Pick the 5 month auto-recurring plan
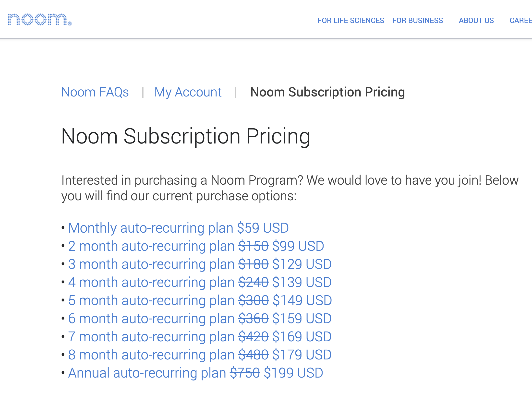Image resolution: width=532 pixels, height=404 pixels. coord(200,300)
